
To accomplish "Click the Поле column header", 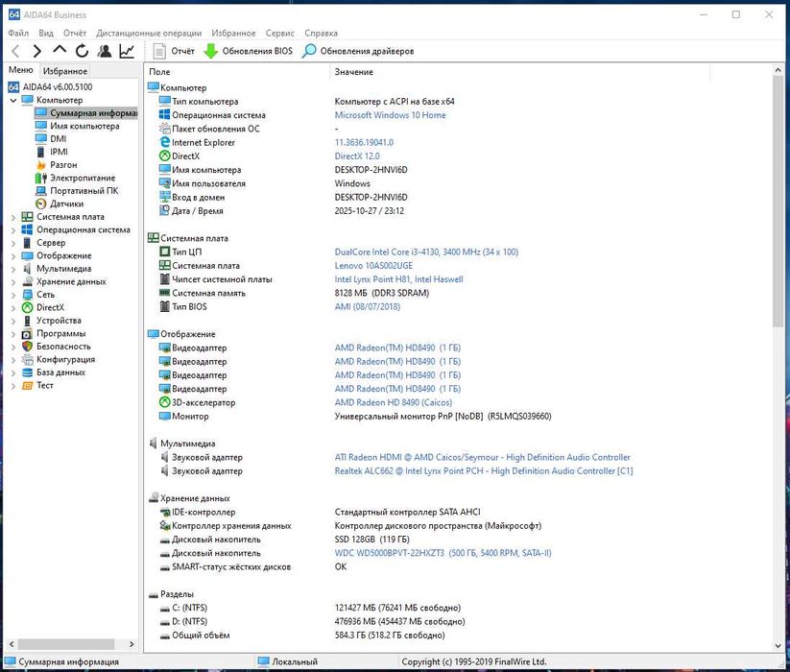I will click(237, 72).
